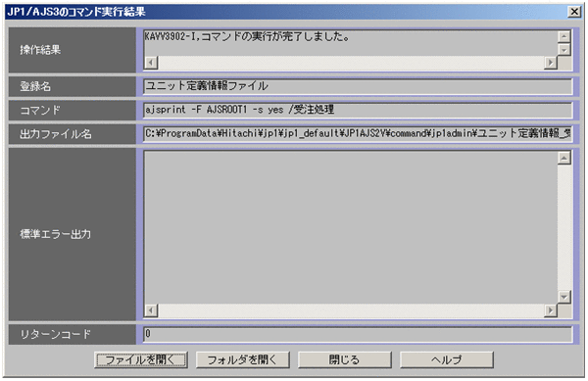The height and width of the screenshot is (381, 588).
Task: Close the dialog with 閉じる button
Action: click(x=345, y=359)
